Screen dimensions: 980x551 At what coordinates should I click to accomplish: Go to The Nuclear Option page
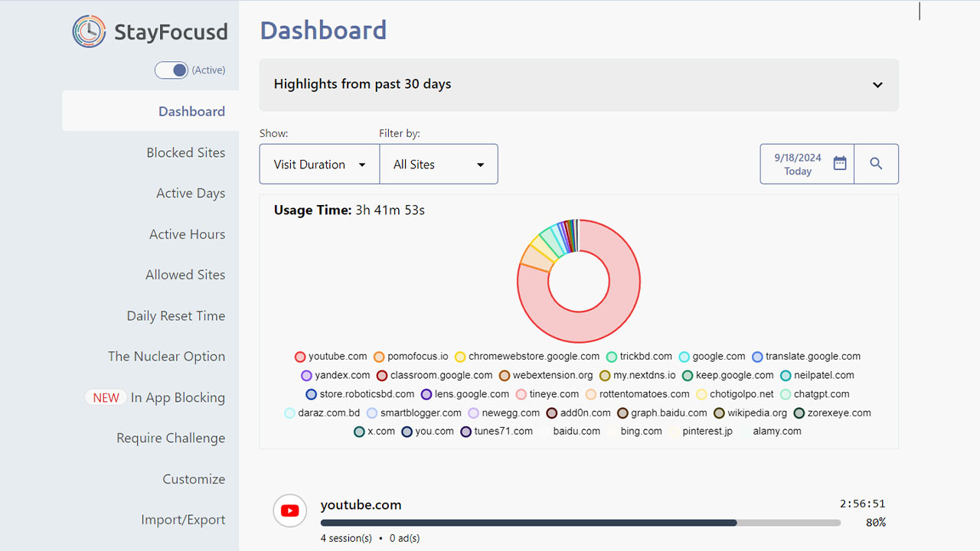(x=166, y=356)
